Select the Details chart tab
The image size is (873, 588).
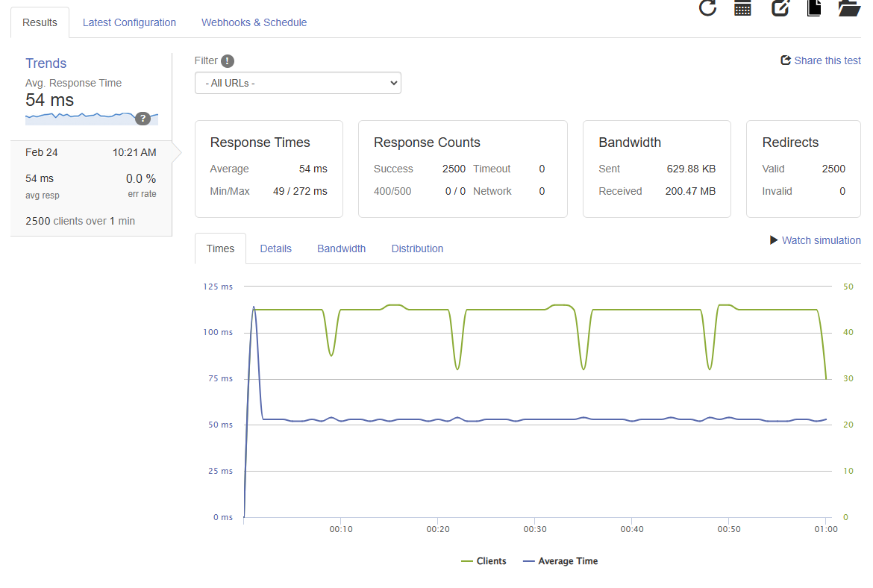pyautogui.click(x=275, y=248)
